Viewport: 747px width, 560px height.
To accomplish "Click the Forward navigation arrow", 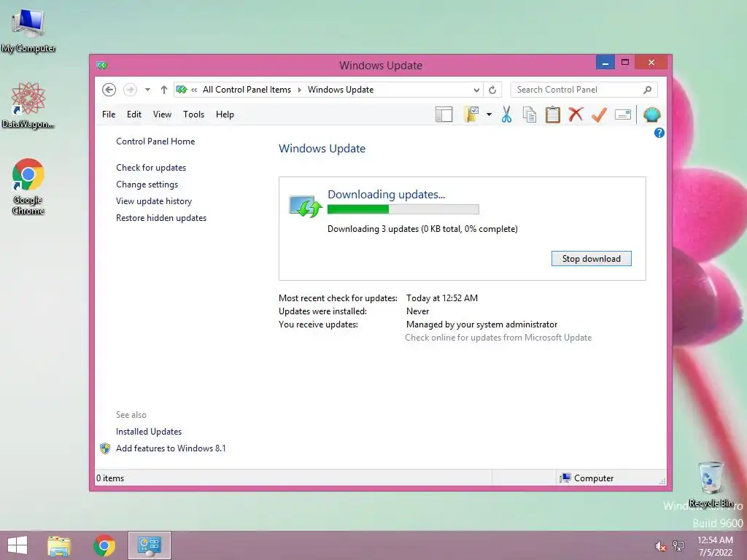I will 130,90.
